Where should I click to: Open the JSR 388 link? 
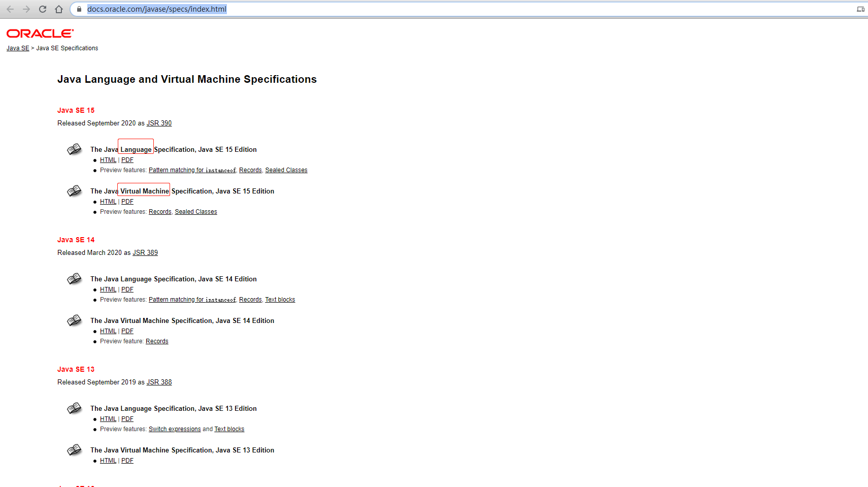tap(159, 382)
